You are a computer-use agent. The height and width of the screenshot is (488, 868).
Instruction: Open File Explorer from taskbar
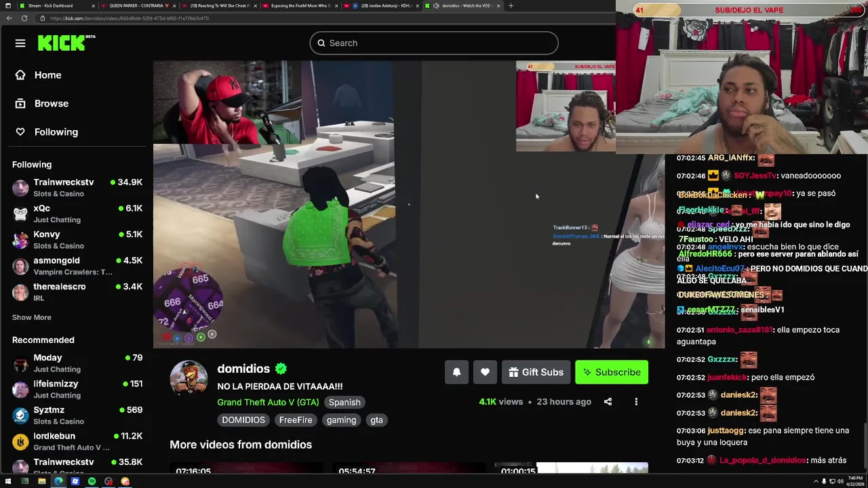tap(41, 481)
